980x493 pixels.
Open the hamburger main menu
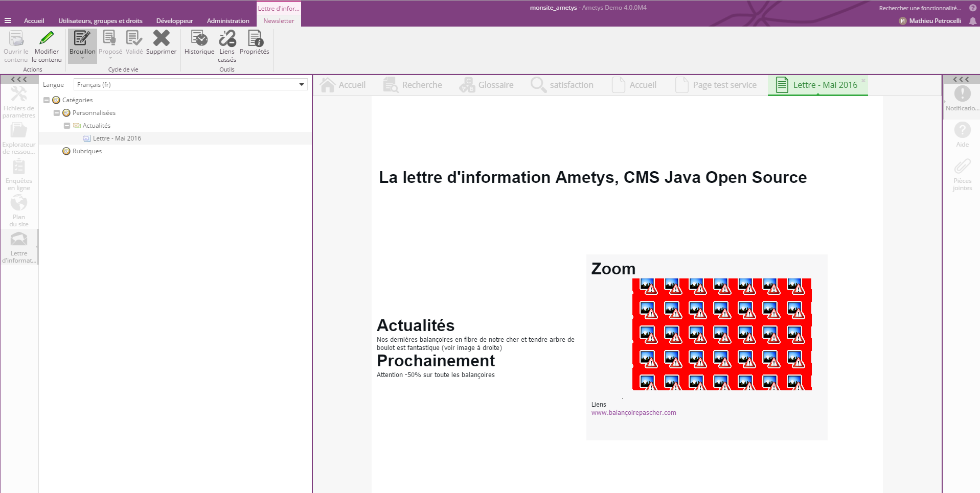pyautogui.click(x=8, y=21)
